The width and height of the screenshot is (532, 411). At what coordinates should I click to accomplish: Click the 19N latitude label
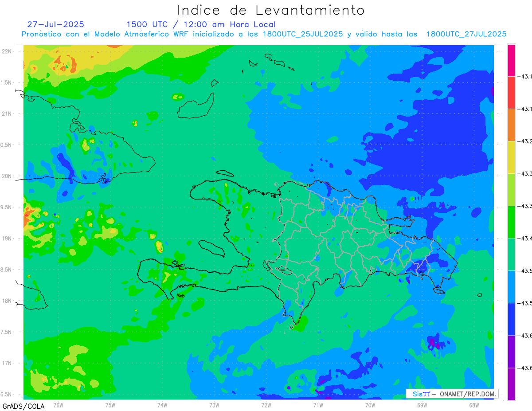8,238
